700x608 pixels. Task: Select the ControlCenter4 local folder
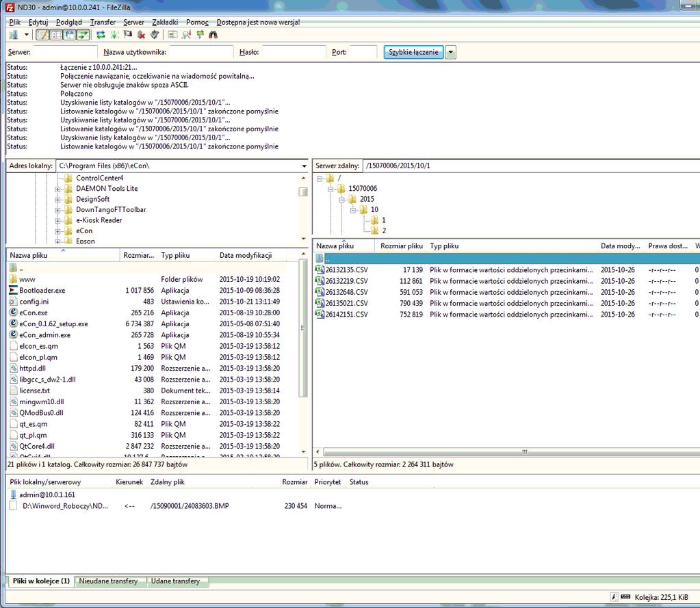(99, 178)
